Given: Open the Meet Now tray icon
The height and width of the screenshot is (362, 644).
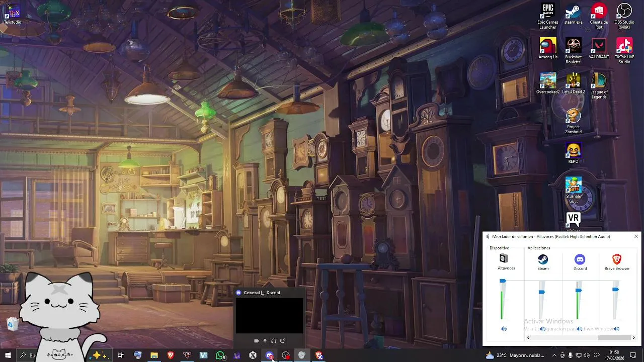Looking at the screenshot, I should click(562, 355).
